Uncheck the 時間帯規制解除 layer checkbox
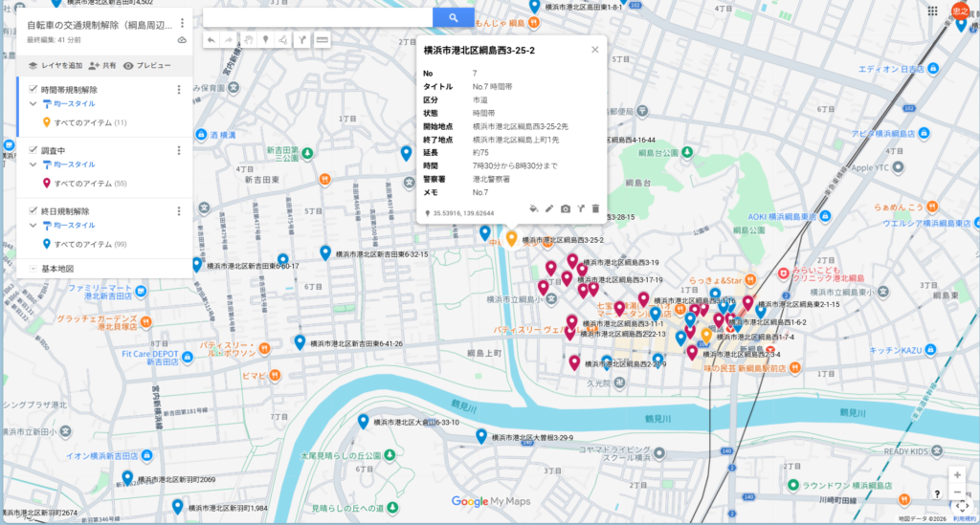 coord(33,90)
